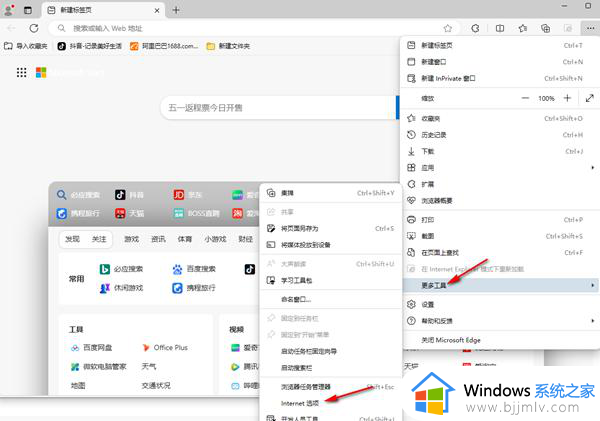Click the 历史记录 clock icon
600x421 pixels.
click(411, 135)
